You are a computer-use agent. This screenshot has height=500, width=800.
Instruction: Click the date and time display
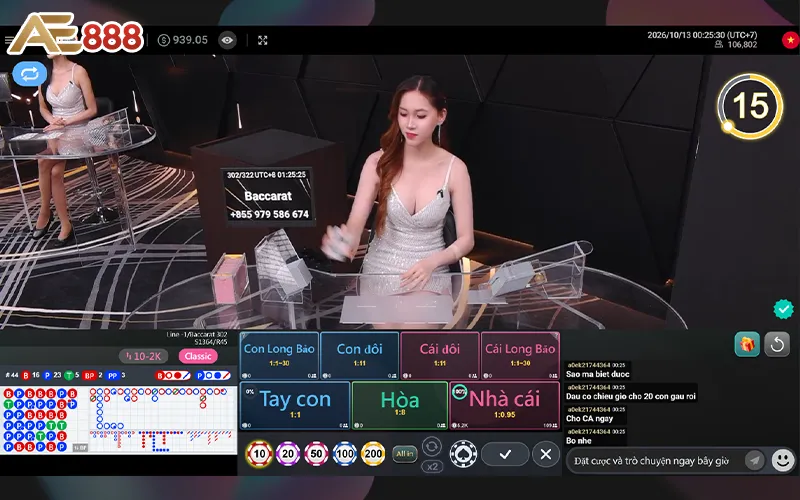(702, 35)
